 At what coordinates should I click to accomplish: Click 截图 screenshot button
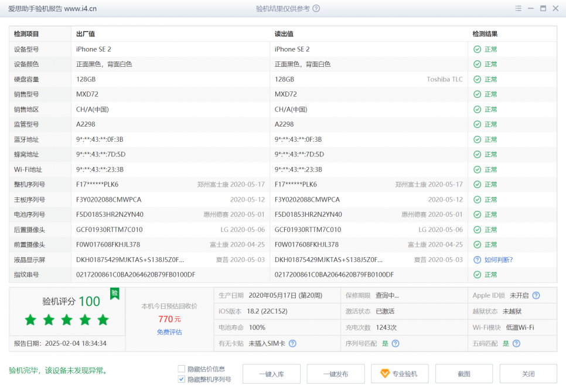pos(464,374)
